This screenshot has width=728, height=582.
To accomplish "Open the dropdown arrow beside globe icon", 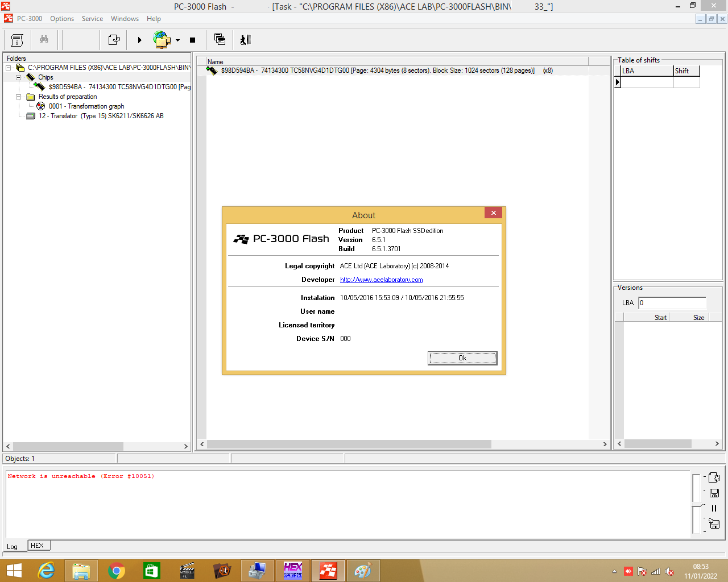I will click(177, 40).
